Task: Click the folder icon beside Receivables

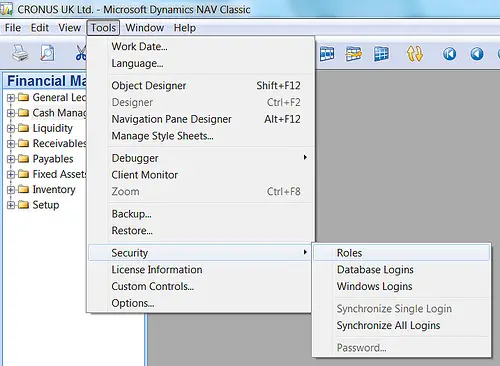Action: click(23, 143)
